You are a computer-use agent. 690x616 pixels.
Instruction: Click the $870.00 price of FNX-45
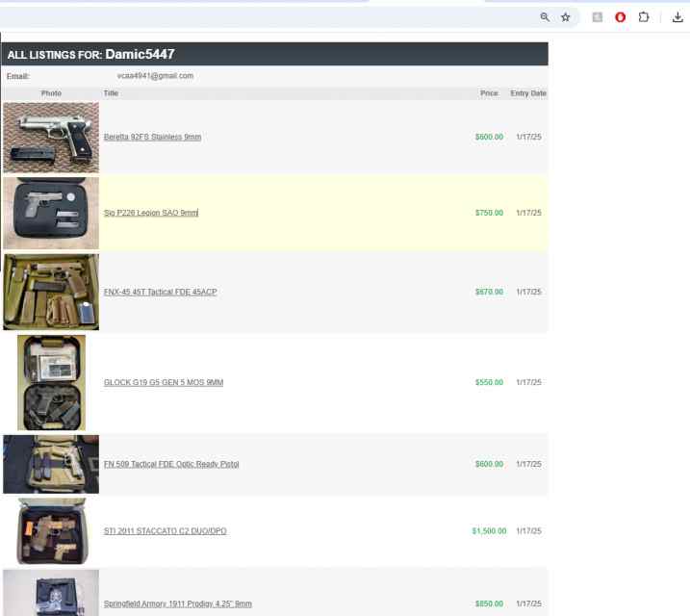click(x=489, y=292)
